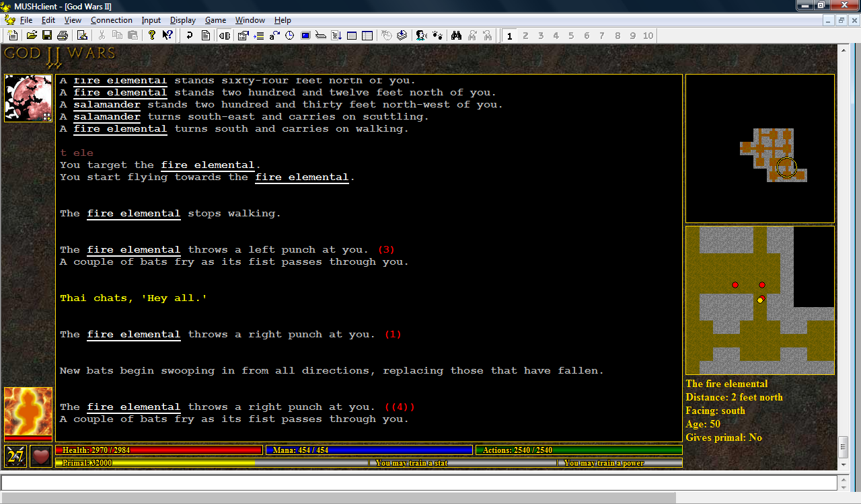The height and width of the screenshot is (504, 861).
Task: Click the paw prints trace icon
Action: coord(437,36)
